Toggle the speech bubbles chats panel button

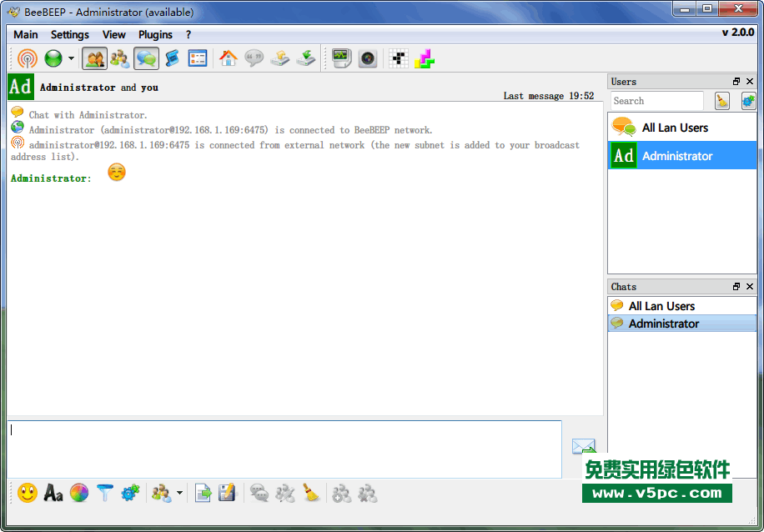point(146,58)
